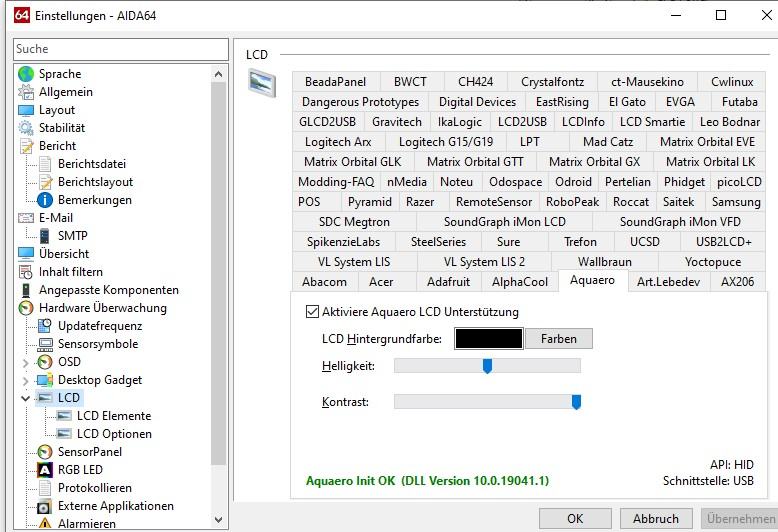778x532 pixels.
Task: Select the AlphaCool tab
Action: (519, 281)
